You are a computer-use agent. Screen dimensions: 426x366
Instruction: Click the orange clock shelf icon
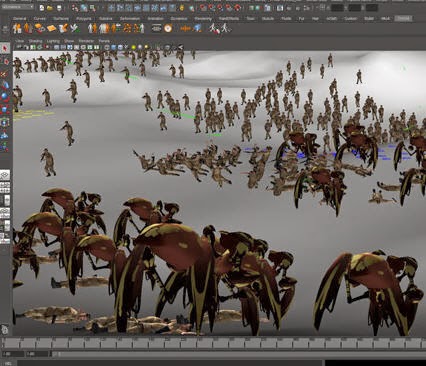[x=168, y=29]
